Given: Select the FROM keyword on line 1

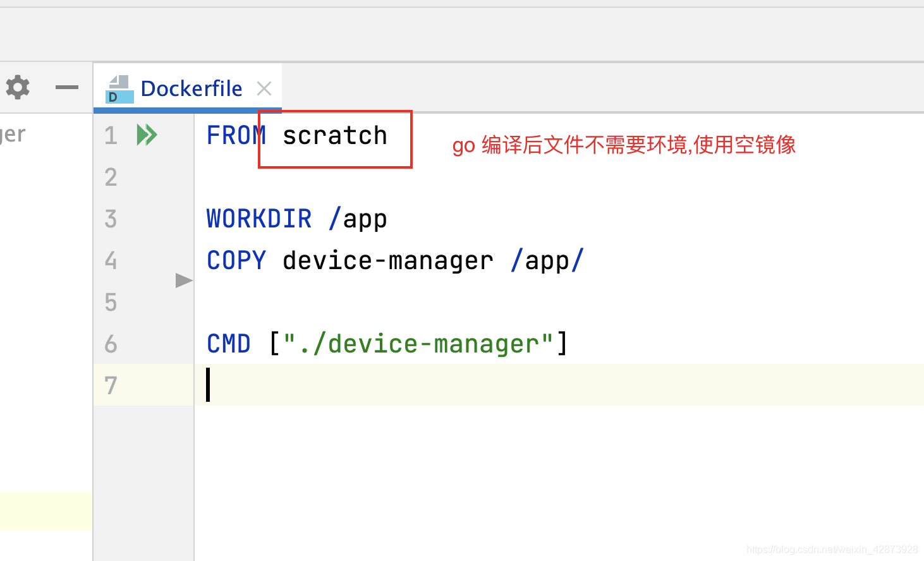Looking at the screenshot, I should [x=235, y=135].
